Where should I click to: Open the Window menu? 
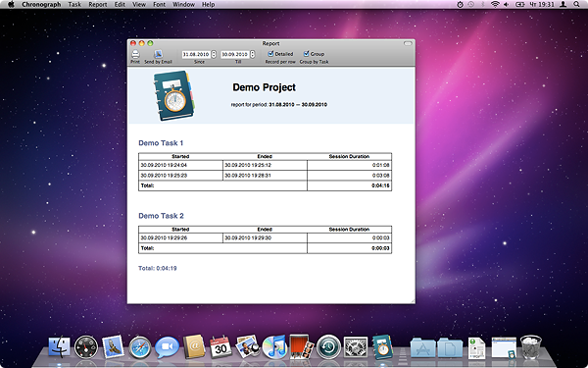tap(184, 5)
